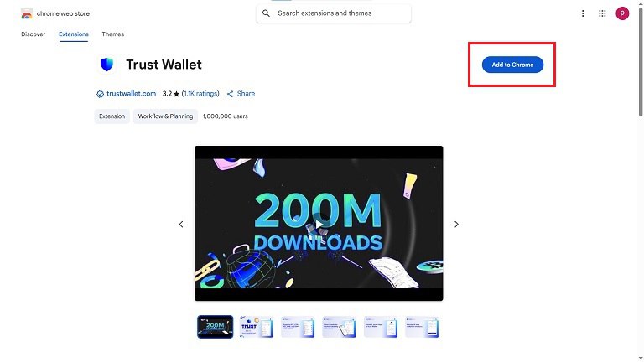Click the Trust Wallet shield logo
The height and width of the screenshot is (362, 644).
[x=106, y=65]
